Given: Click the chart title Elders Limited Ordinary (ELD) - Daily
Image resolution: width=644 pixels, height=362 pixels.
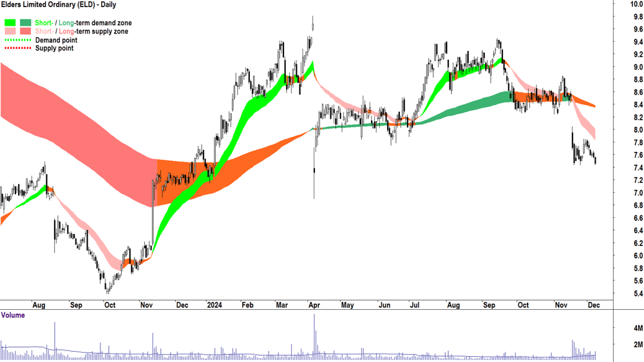Looking at the screenshot, I should (59, 5).
